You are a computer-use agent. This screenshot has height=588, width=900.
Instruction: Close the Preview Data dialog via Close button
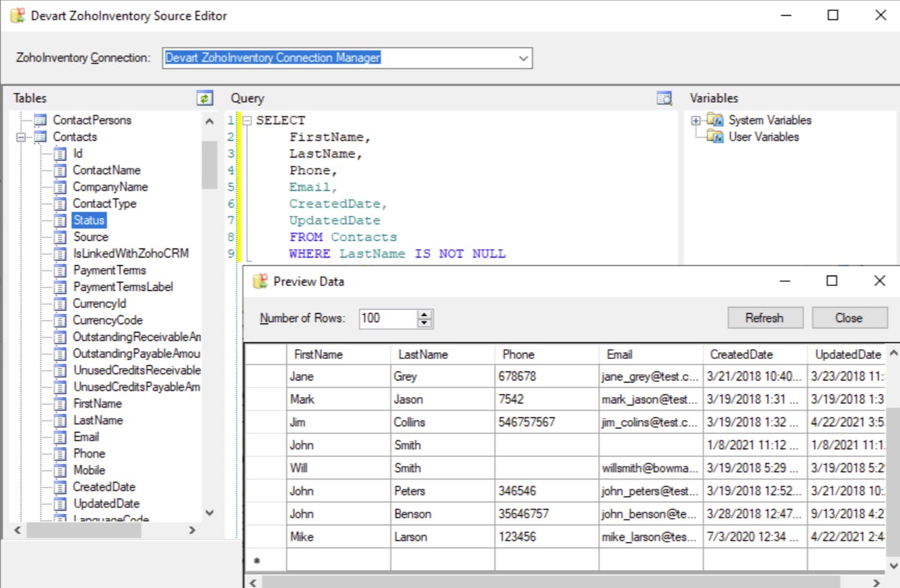849,317
